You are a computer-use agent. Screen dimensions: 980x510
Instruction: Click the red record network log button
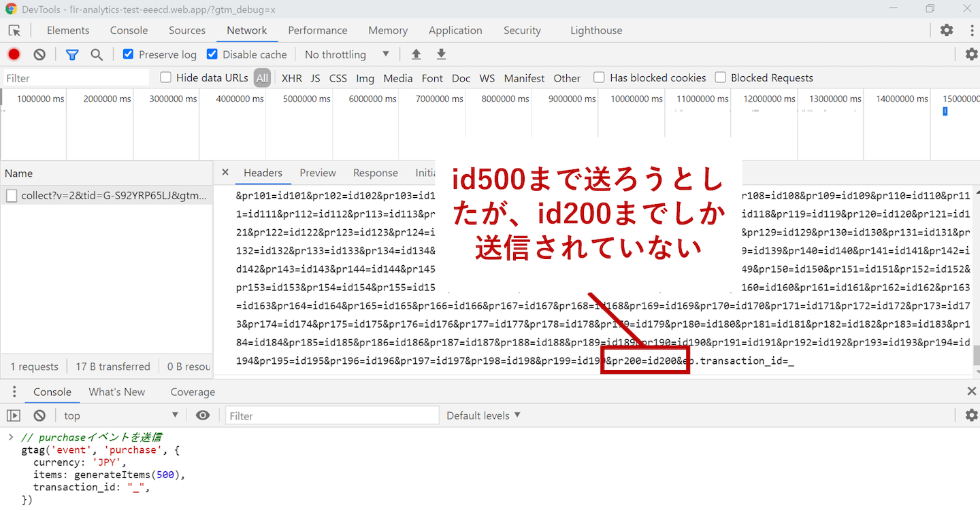coord(14,54)
